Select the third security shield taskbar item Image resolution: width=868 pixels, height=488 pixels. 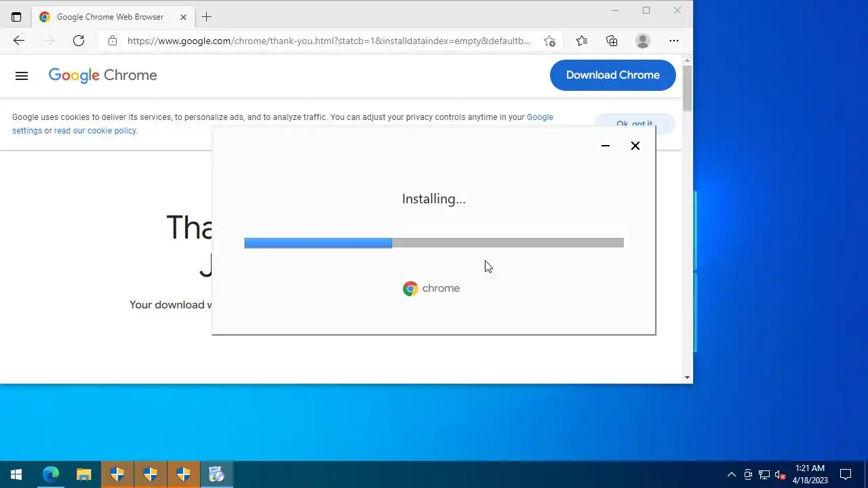(x=184, y=474)
